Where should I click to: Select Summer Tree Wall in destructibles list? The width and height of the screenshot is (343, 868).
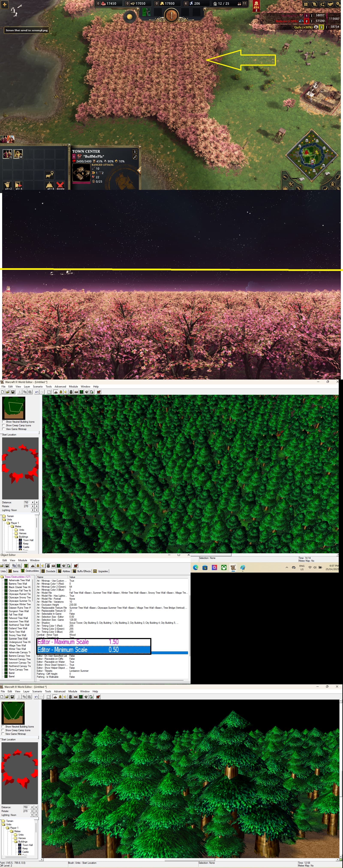coord(18,638)
